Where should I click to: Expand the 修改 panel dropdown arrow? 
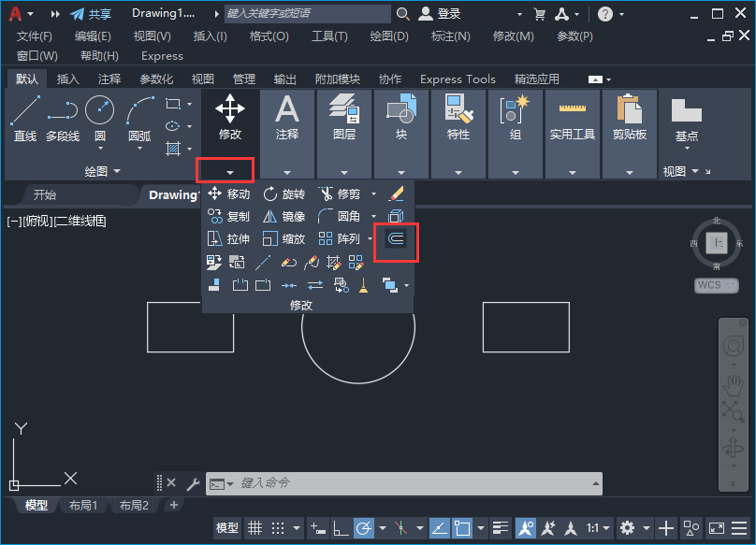[x=230, y=172]
